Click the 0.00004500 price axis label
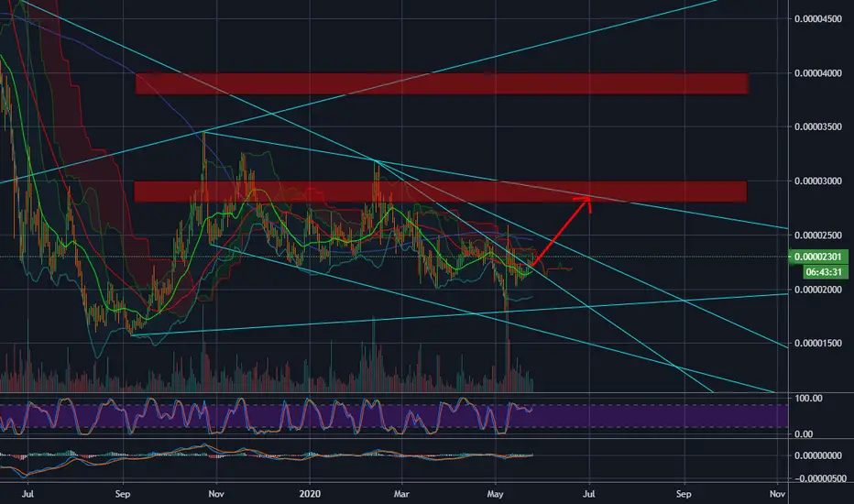The height and width of the screenshot is (504, 854). 818,19
